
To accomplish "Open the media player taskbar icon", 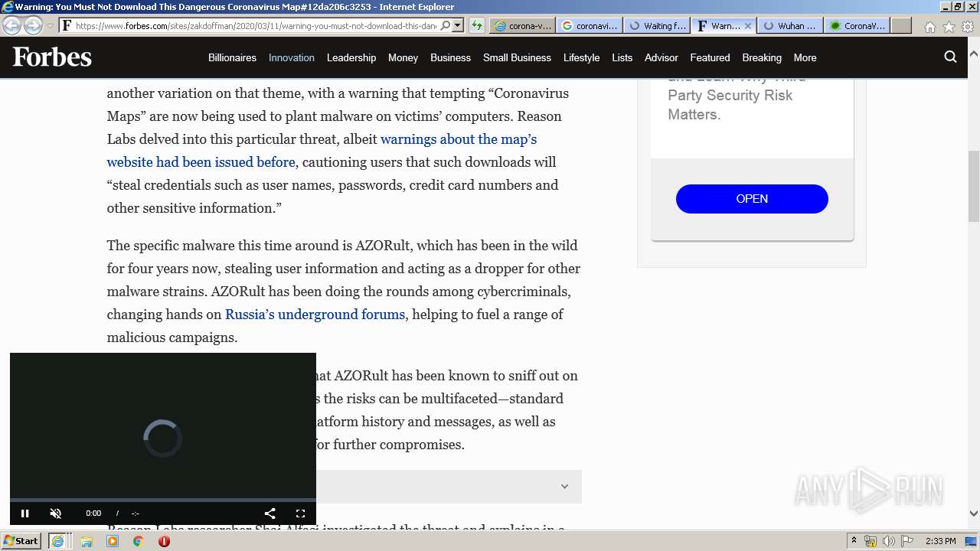I will click(113, 541).
